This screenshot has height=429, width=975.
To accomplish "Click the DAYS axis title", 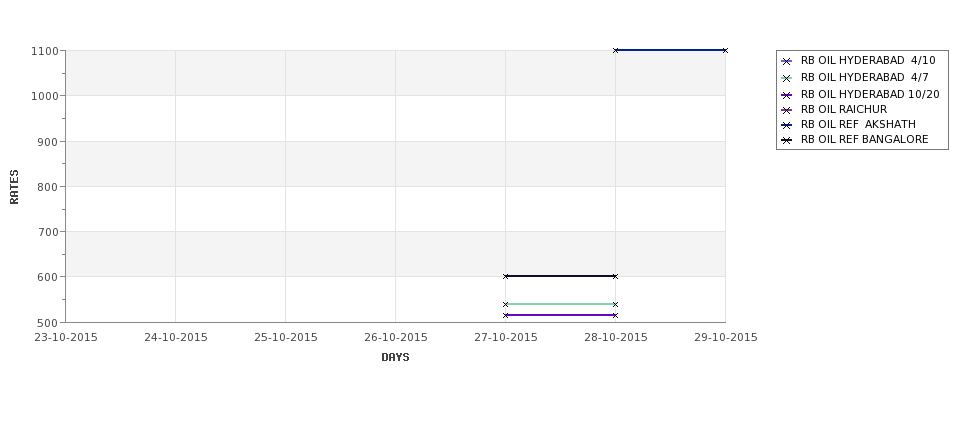I will 395,358.
